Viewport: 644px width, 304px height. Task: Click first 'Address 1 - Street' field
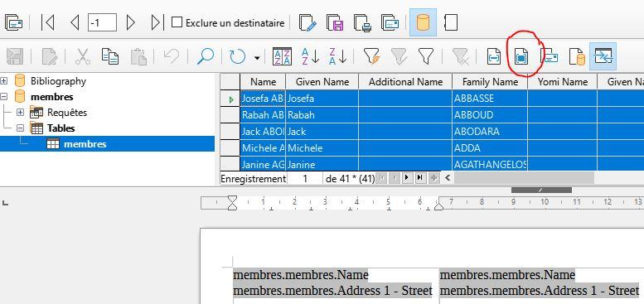[332, 291]
